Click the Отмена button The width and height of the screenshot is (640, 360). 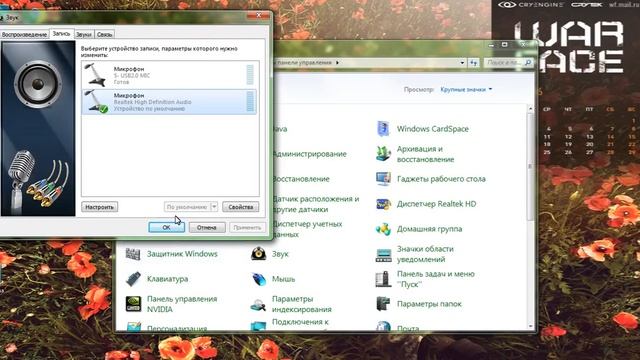coord(207,227)
